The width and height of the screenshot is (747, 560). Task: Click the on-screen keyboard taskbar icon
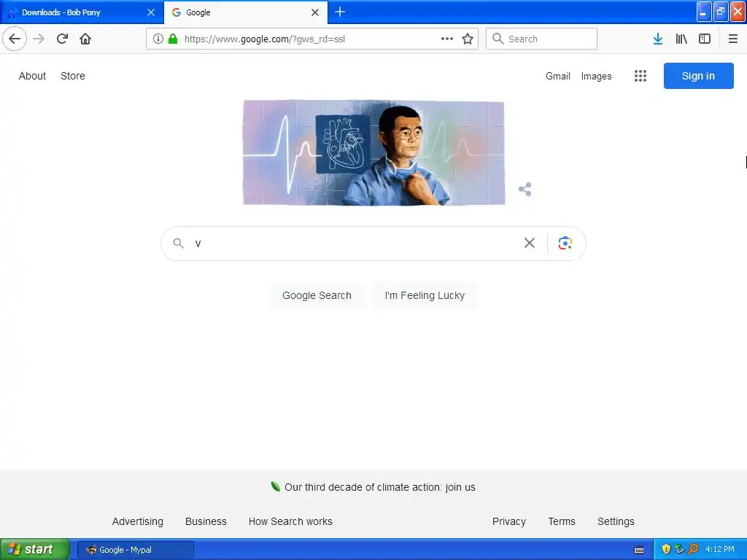pos(639,550)
